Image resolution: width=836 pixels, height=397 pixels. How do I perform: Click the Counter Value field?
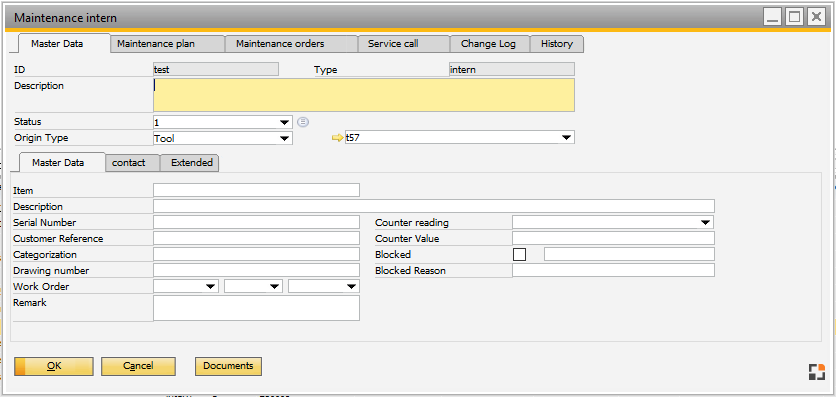pyautogui.click(x=613, y=238)
